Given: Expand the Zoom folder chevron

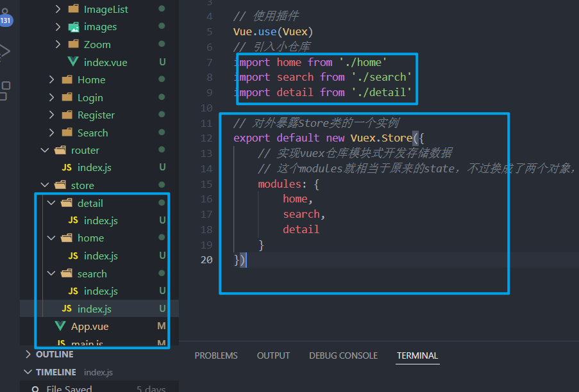Looking at the screenshot, I should click(x=58, y=44).
